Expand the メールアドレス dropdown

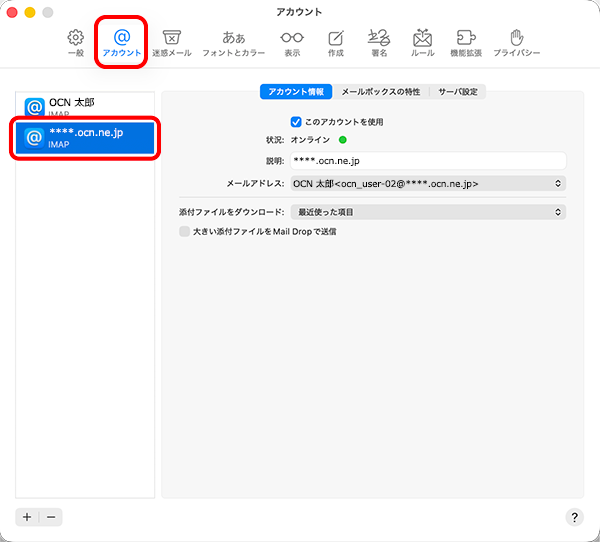427,184
